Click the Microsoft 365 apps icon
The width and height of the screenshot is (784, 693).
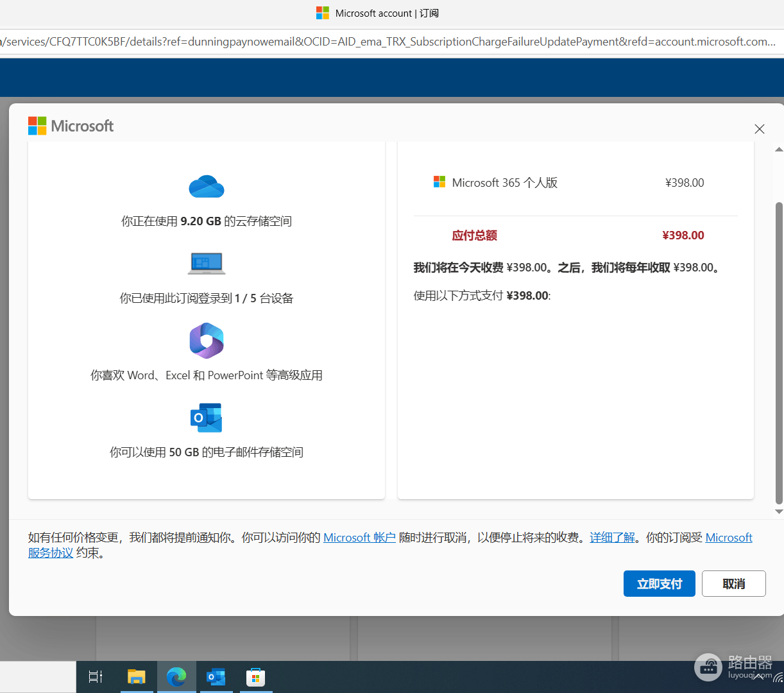pos(207,340)
